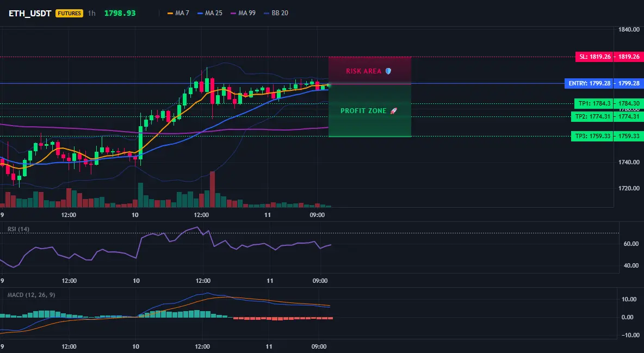Click the MACD (12, 26, 9) indicator title
644x353 pixels.
click(31, 295)
